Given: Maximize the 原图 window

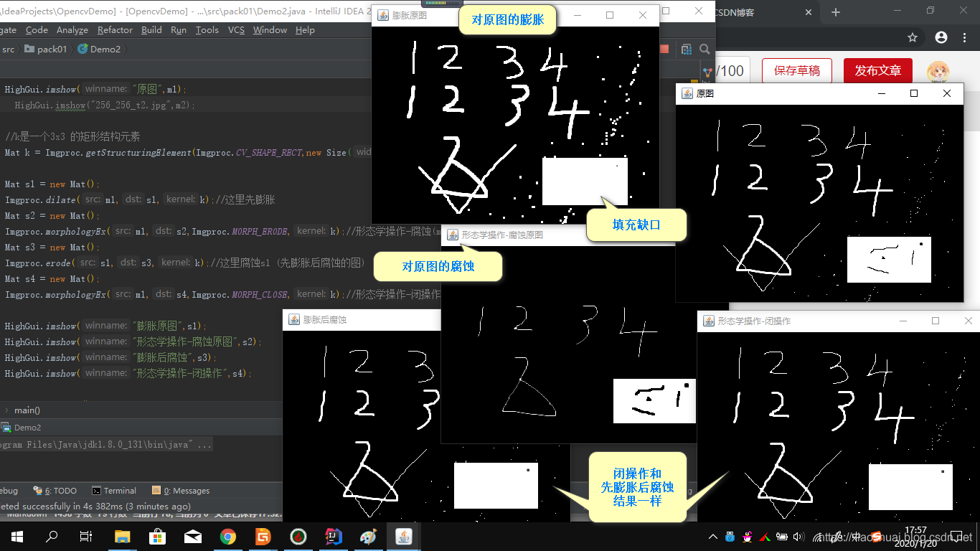Looking at the screenshot, I should [914, 93].
